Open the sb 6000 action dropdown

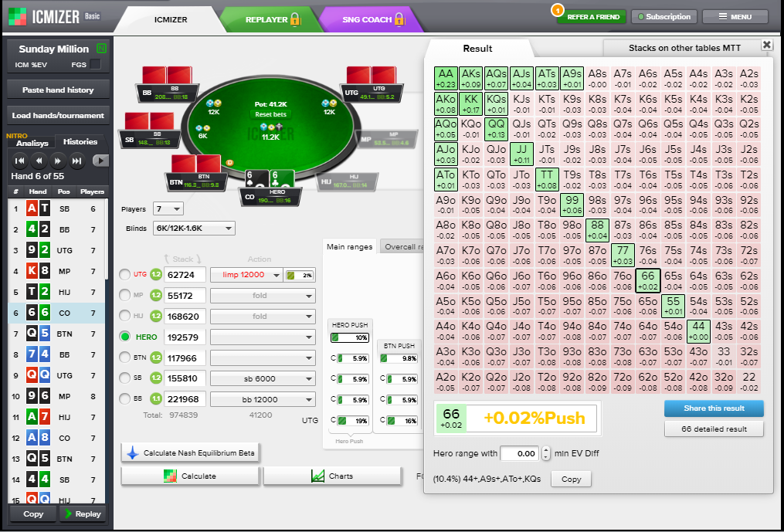coord(263,378)
